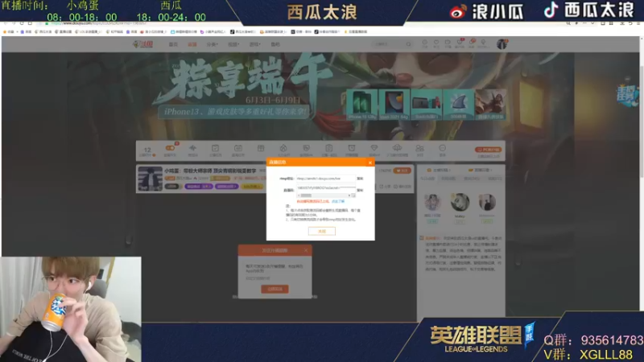Open 鱼吧 in the site navigation
The height and width of the screenshot is (362, 644).
coord(275,44)
